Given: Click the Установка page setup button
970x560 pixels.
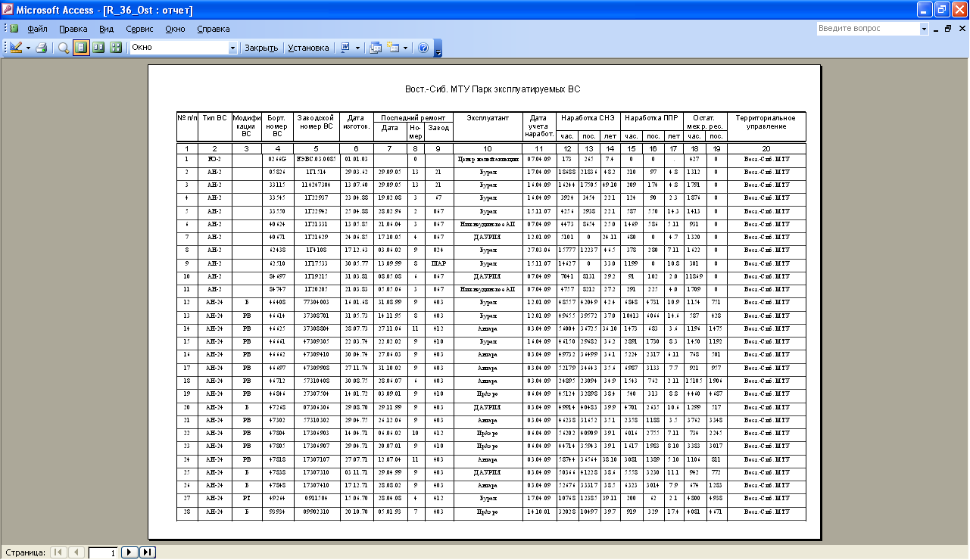Looking at the screenshot, I should pos(308,48).
